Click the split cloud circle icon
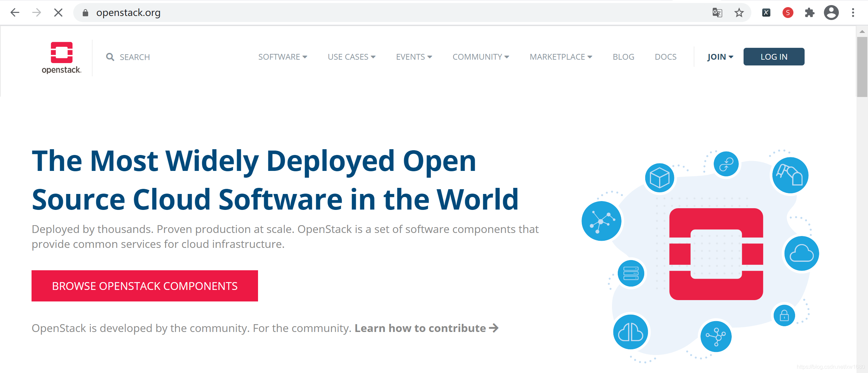The height and width of the screenshot is (373, 868). point(631,332)
